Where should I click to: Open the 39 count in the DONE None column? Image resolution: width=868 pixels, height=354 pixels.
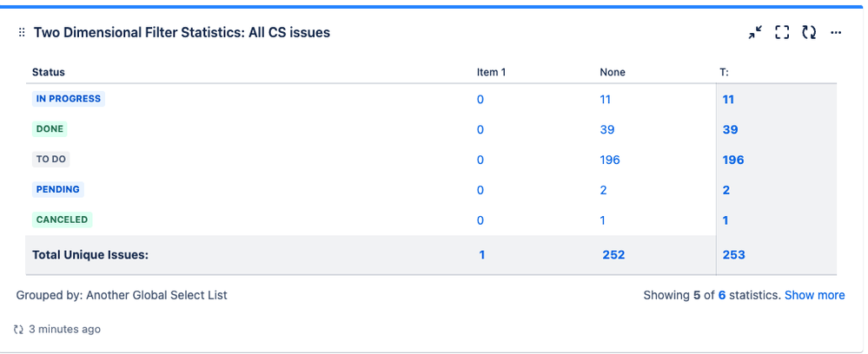tap(607, 130)
